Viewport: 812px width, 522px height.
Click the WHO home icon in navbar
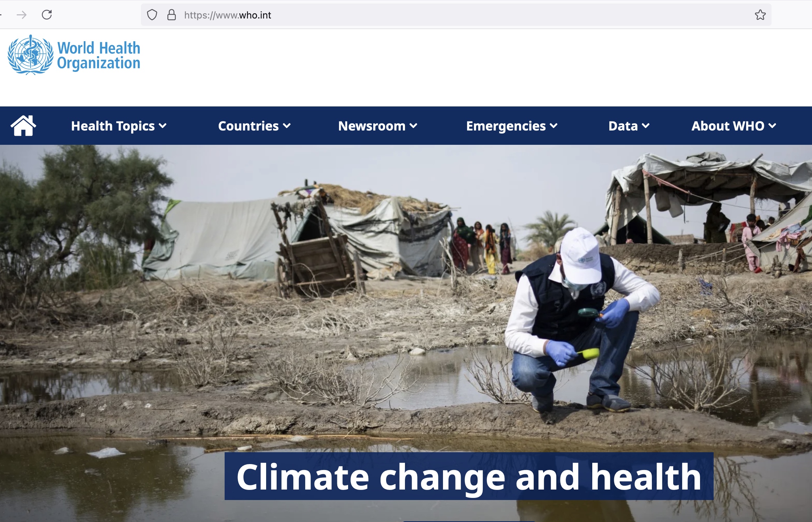point(23,126)
